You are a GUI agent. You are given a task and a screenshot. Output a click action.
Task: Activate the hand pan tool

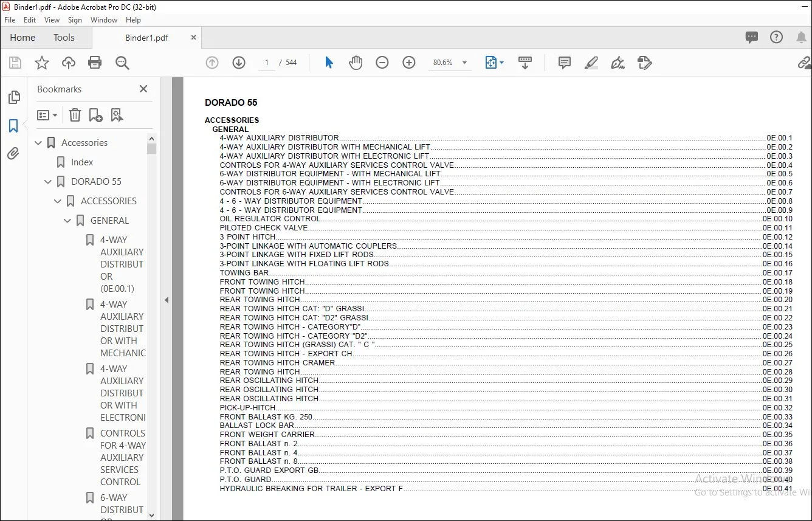(x=356, y=63)
